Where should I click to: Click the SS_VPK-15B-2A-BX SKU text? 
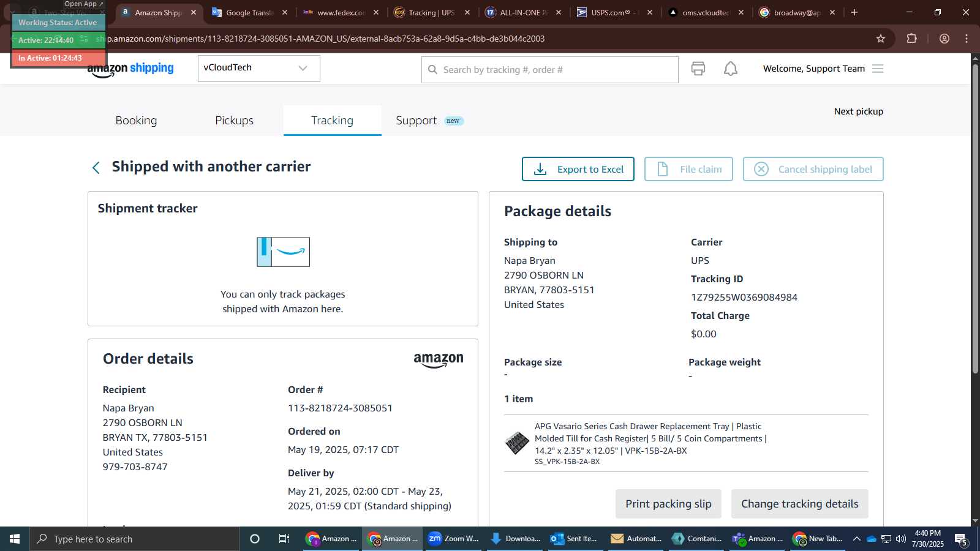[x=567, y=462]
